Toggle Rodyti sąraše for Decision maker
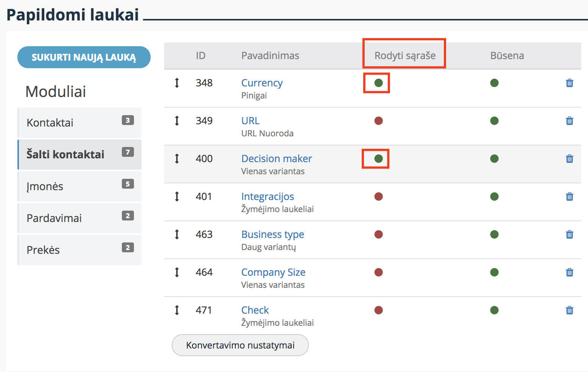 tap(378, 159)
